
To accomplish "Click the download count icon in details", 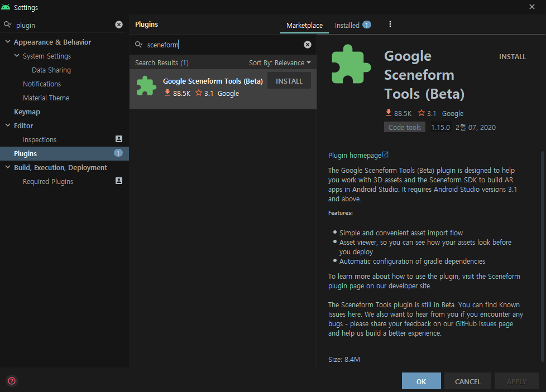I will (x=388, y=113).
